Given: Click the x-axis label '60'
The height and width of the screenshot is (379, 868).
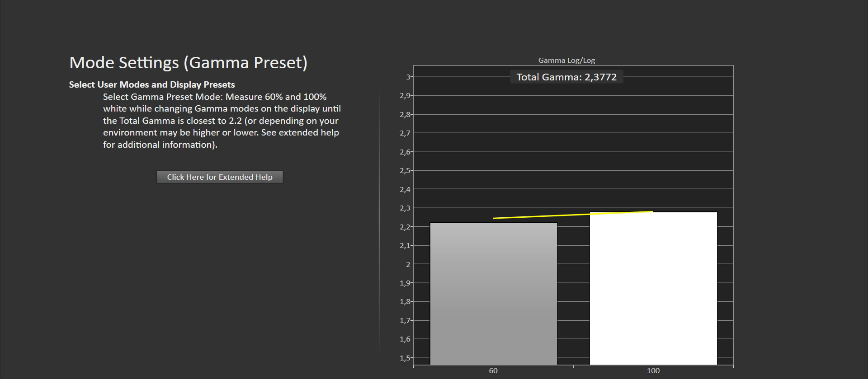Looking at the screenshot, I should point(493,371).
